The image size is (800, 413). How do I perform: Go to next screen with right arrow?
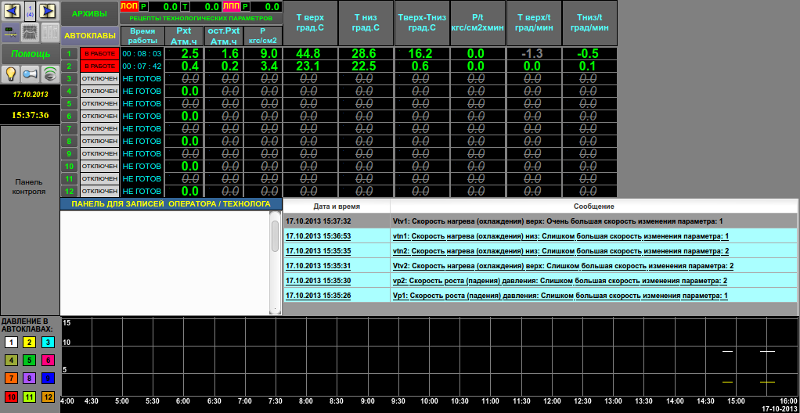[x=47, y=10]
